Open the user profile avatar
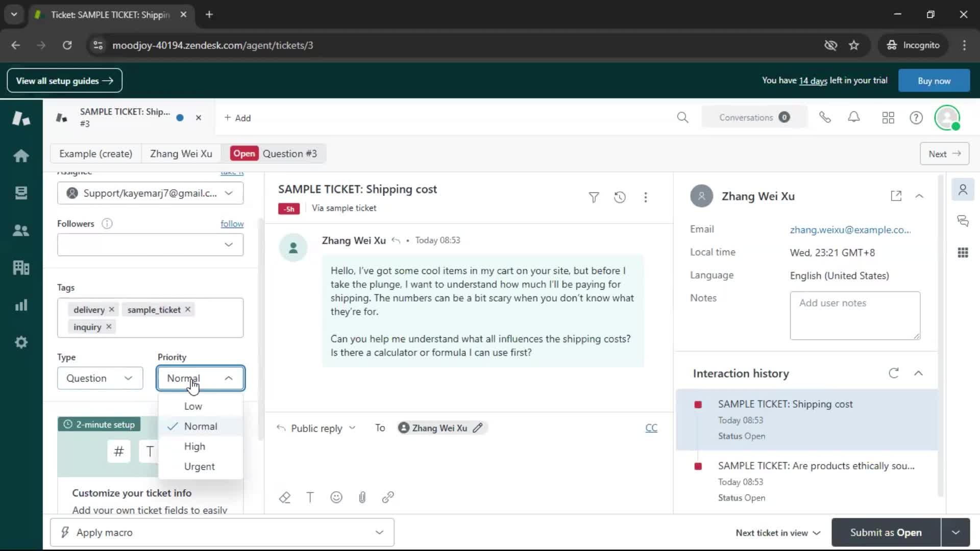 coord(947,118)
